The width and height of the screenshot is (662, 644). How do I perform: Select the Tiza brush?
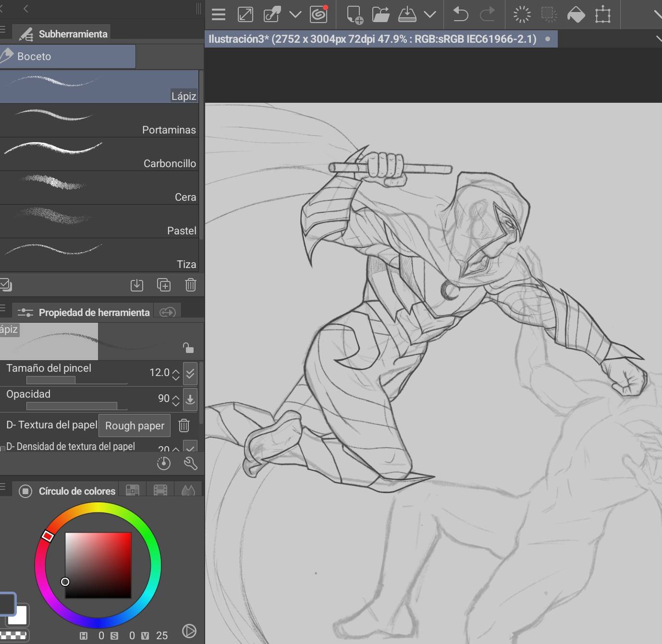coord(99,255)
